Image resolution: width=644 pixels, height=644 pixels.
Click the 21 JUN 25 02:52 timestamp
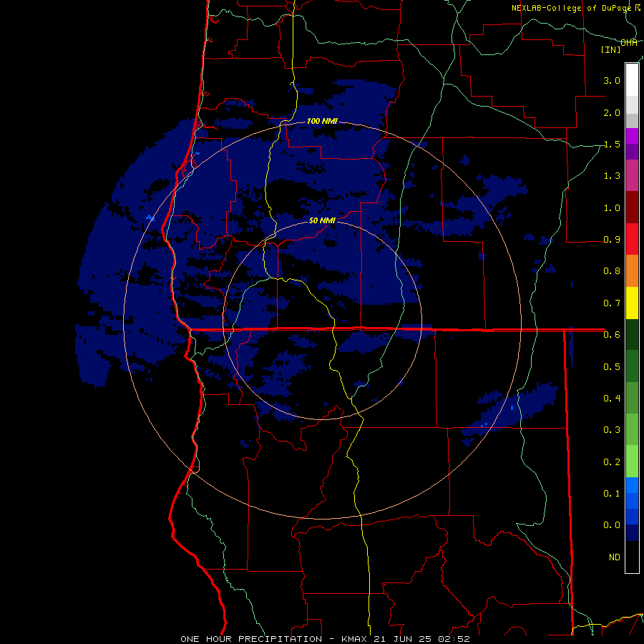tap(421, 639)
